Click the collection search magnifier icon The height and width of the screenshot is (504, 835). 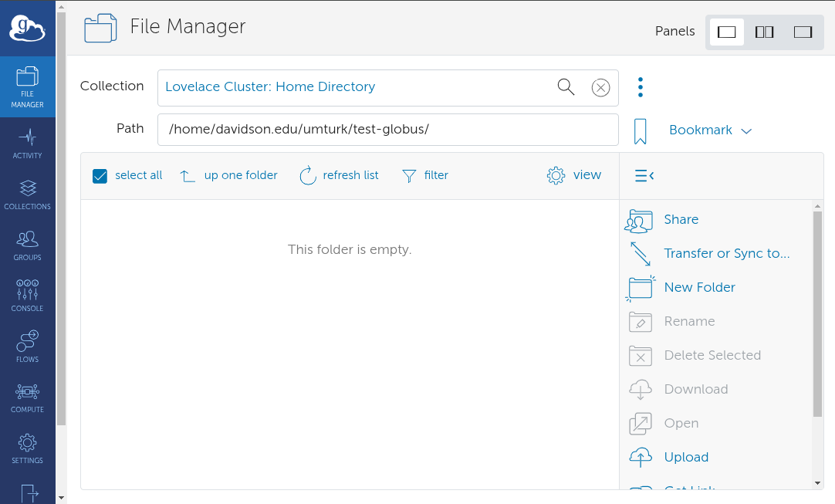tap(566, 87)
